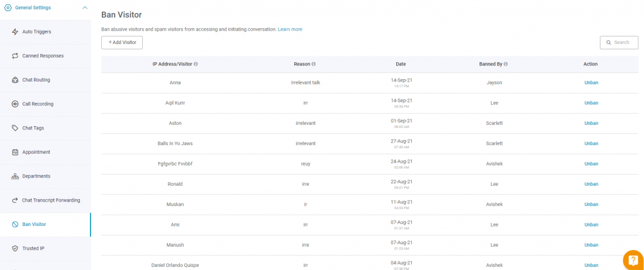The height and width of the screenshot is (270, 644).
Task: Click the Call Recording icon
Action: 15,104
